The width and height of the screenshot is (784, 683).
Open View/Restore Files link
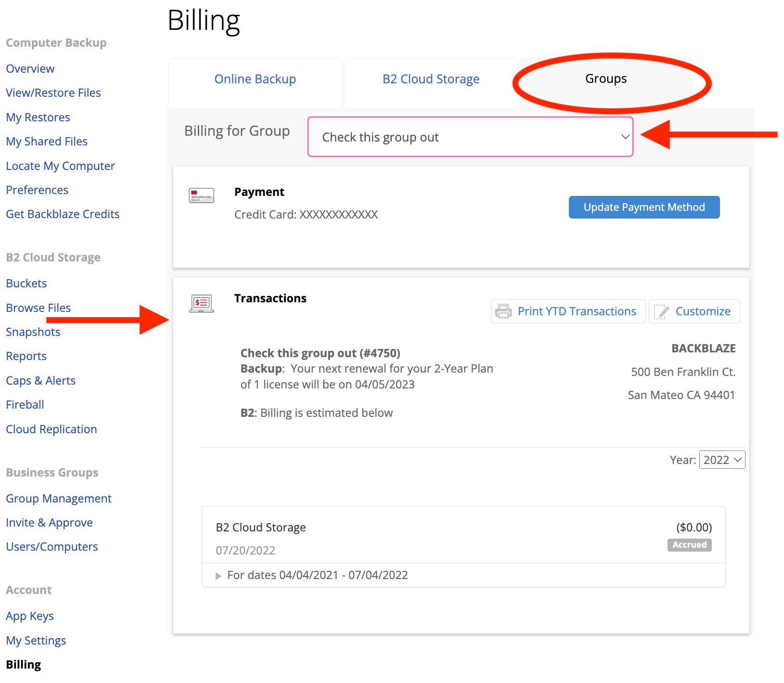point(53,93)
